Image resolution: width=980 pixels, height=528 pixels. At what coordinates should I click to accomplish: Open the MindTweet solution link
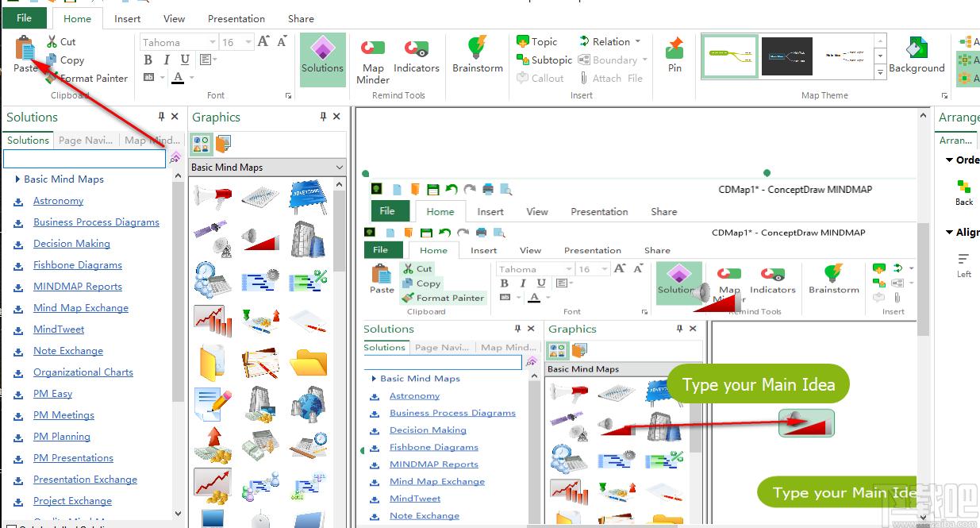[x=59, y=330]
